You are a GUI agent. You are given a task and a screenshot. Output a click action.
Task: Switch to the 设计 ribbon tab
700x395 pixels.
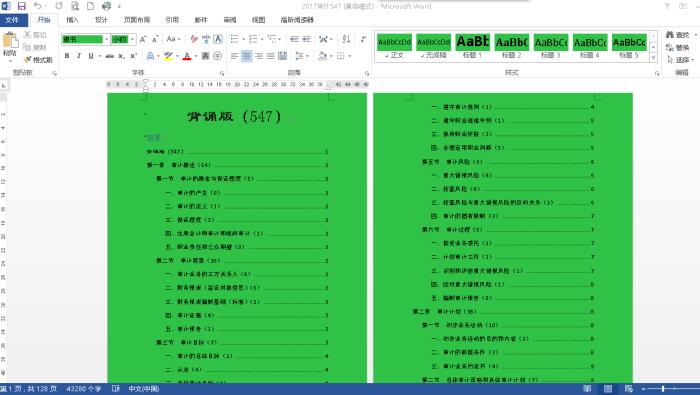101,20
